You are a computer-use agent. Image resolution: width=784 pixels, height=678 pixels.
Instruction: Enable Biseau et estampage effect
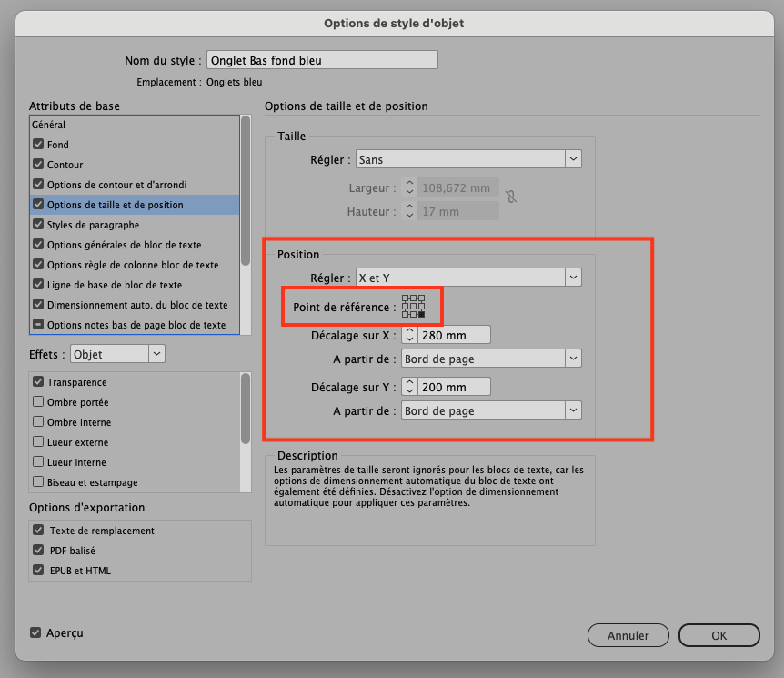pyautogui.click(x=38, y=481)
